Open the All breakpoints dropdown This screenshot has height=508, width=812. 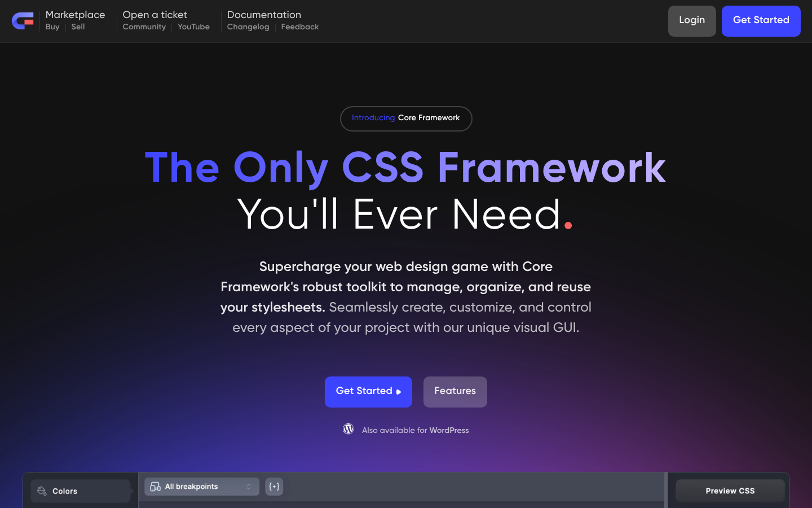[202, 487]
